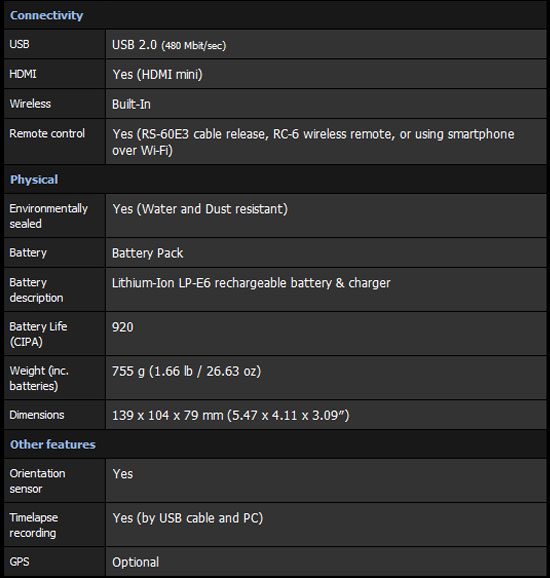Click the Battery Pack value

(x=147, y=253)
